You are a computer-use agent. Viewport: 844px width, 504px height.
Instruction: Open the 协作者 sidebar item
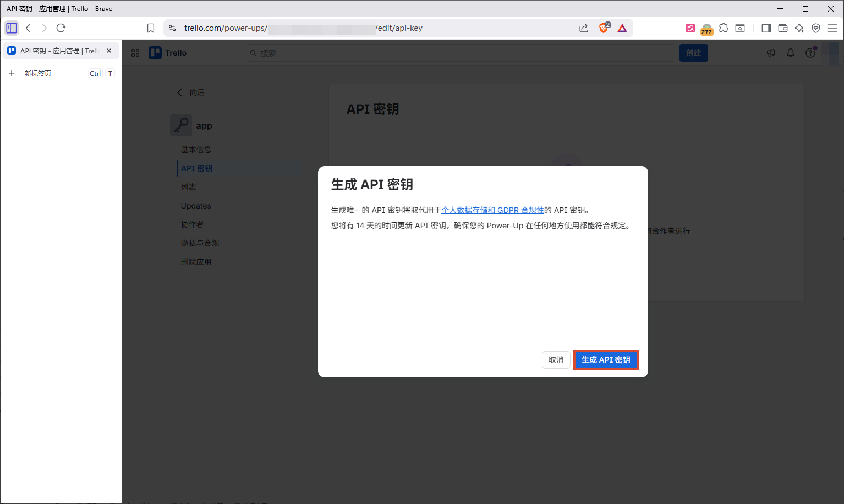click(193, 224)
